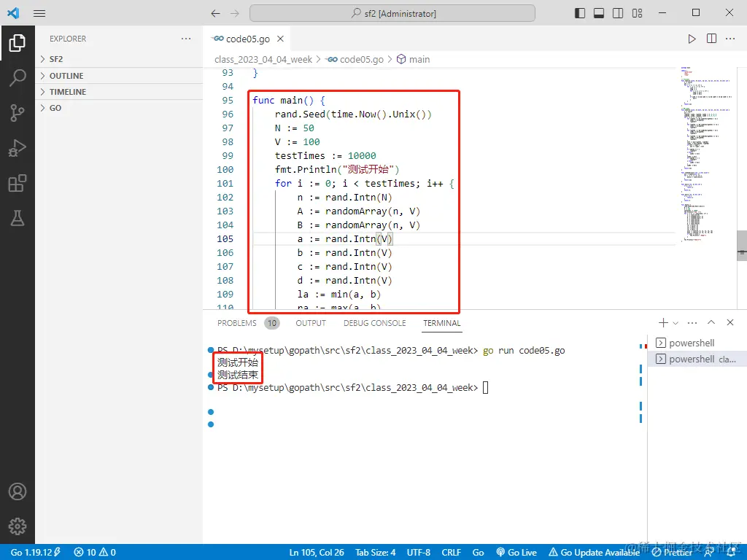
Task: Switch to the OUTPUT tab
Action: coord(311,323)
